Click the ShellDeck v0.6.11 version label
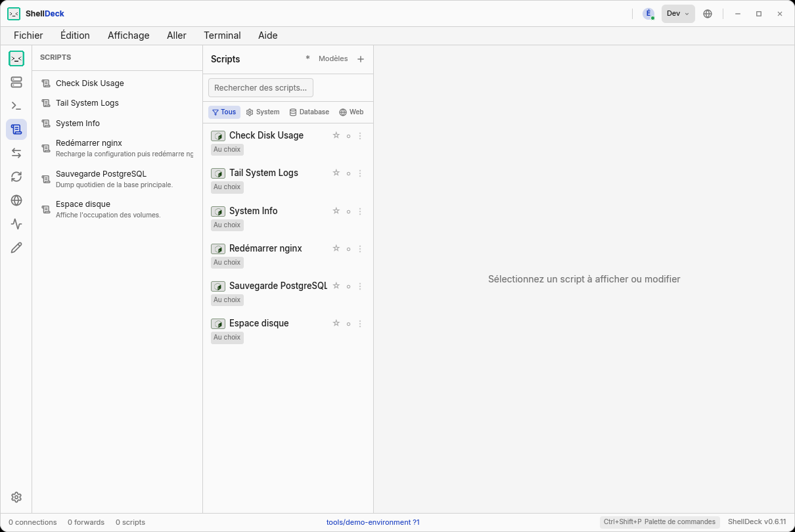 757,522
